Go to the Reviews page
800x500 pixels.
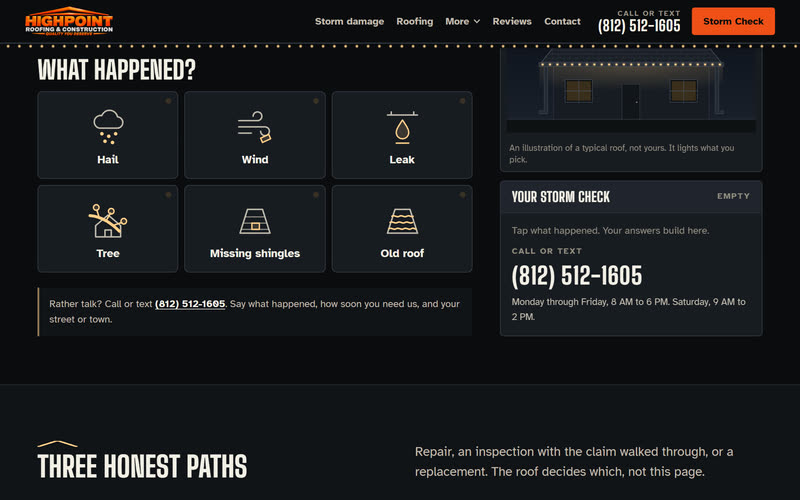(x=512, y=21)
